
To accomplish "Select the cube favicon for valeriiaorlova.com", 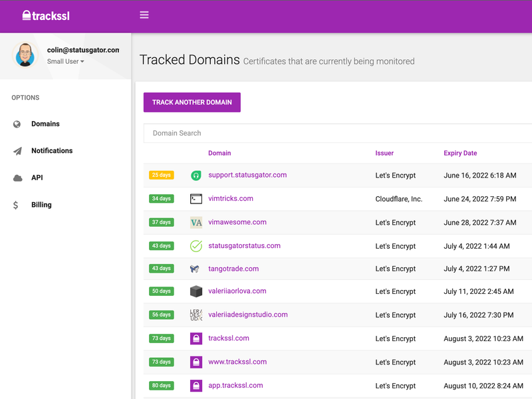I will 196,291.
